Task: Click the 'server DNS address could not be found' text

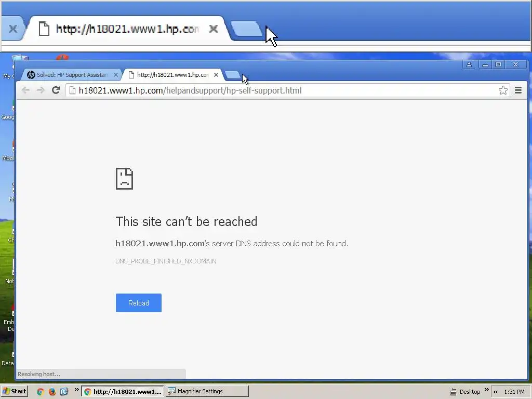Action: click(x=280, y=243)
